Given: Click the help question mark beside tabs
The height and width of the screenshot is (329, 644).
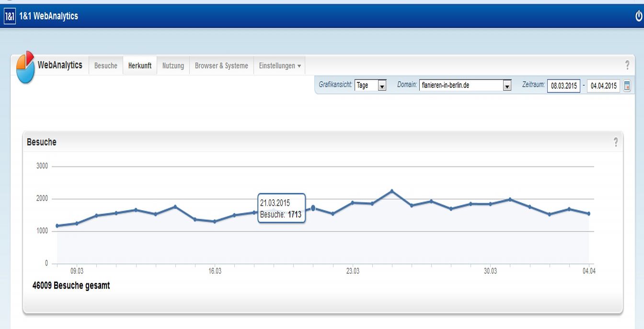Looking at the screenshot, I should coord(627,65).
